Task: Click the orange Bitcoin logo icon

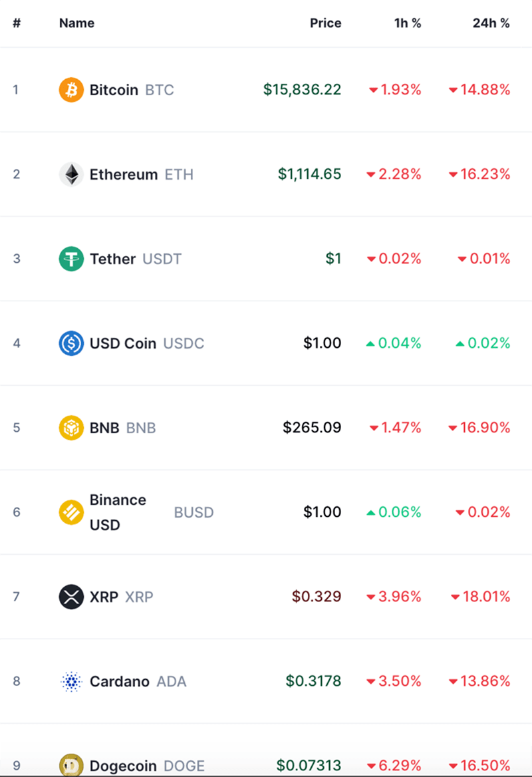Action: point(71,90)
